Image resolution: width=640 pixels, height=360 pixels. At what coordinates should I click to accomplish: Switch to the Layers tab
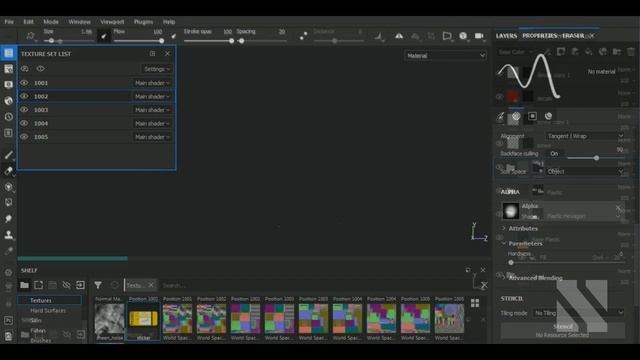(506, 36)
